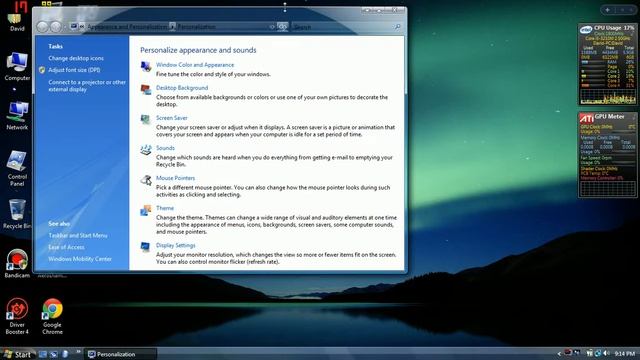Open the Theme settings link
Screen dimensions: 640x360
(x=164, y=208)
